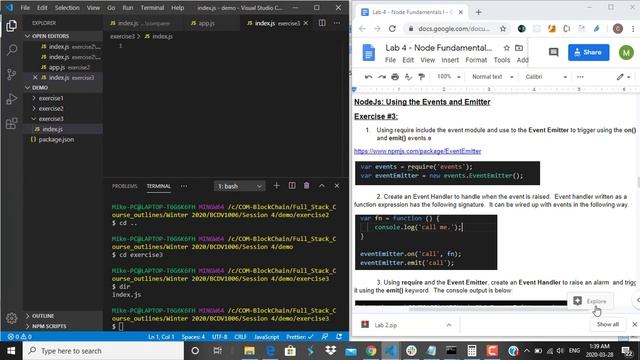Open the Extensions view in VS Code
This screenshot has width=640, height=360.
point(11,123)
